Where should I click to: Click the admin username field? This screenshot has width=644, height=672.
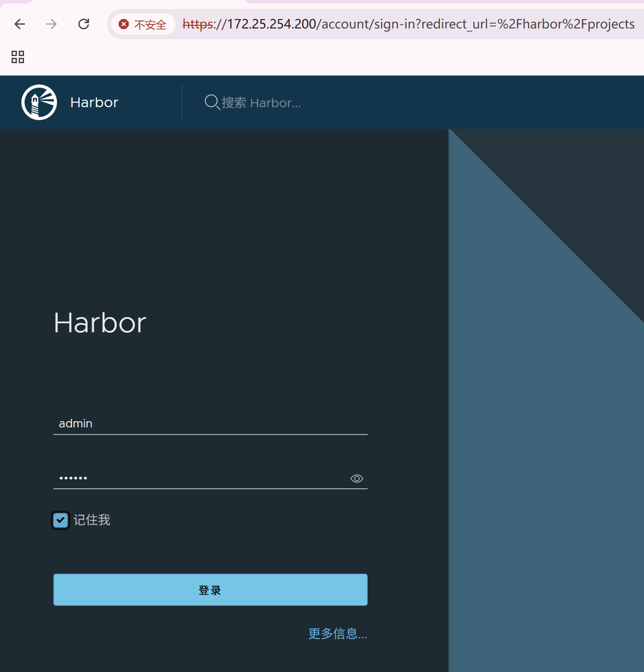pyautogui.click(x=211, y=423)
